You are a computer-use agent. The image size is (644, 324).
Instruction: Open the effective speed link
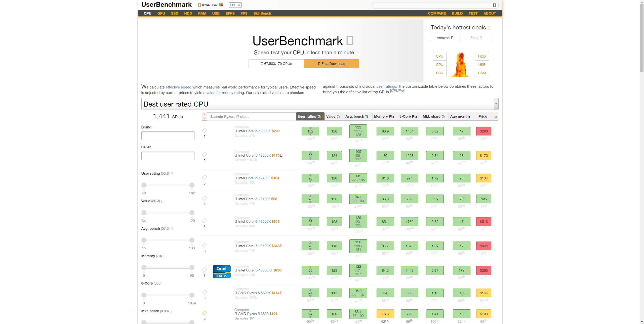coord(178,87)
